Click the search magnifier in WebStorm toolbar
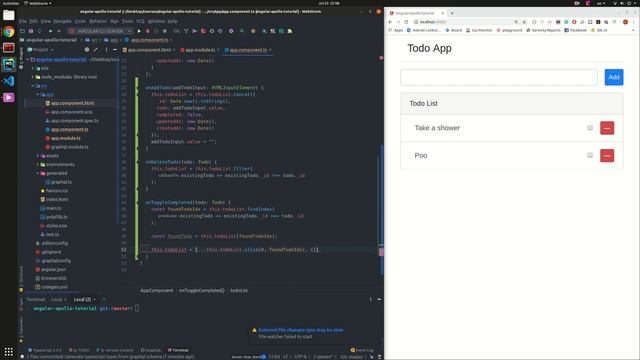Screen dimensions: 640x360 242,31
